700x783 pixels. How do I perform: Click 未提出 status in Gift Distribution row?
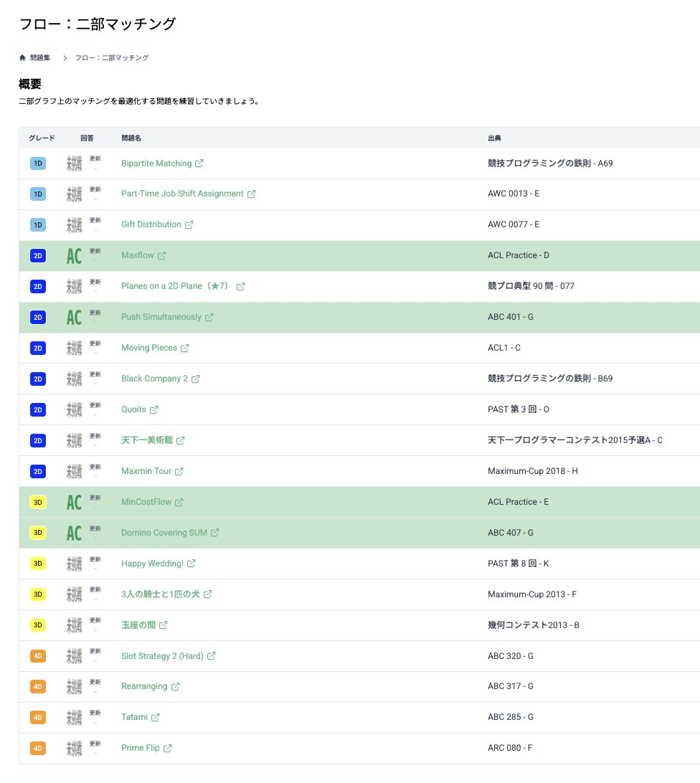(74, 225)
